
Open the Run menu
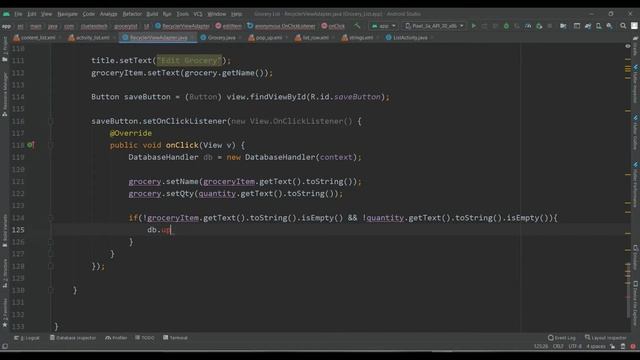pyautogui.click(x=167, y=14)
